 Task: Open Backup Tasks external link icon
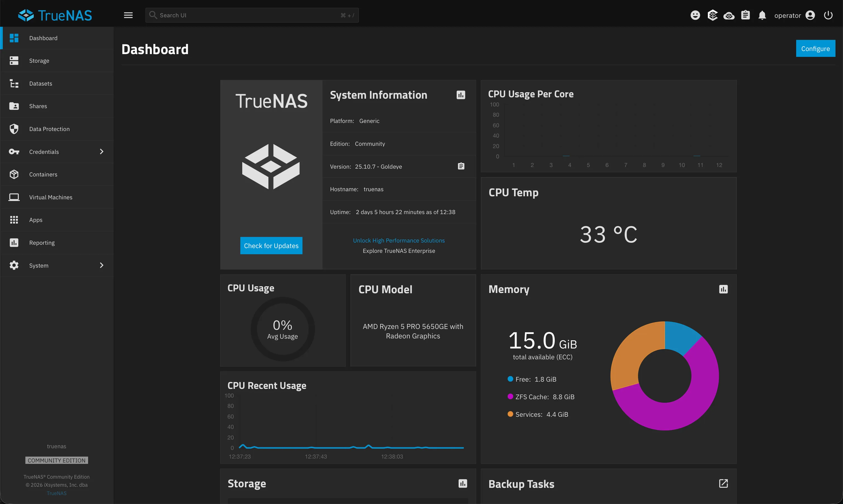[x=723, y=483]
